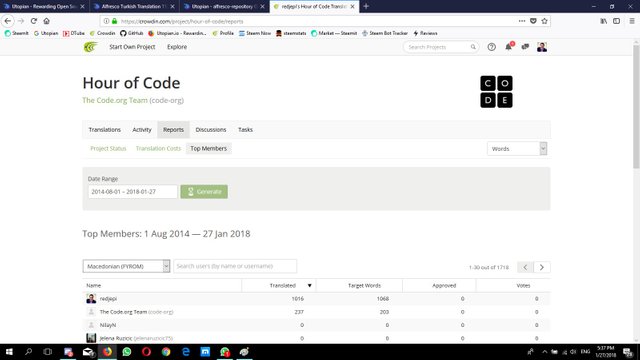Open the NilayN member profile
640x360 pixels.
(x=108, y=325)
